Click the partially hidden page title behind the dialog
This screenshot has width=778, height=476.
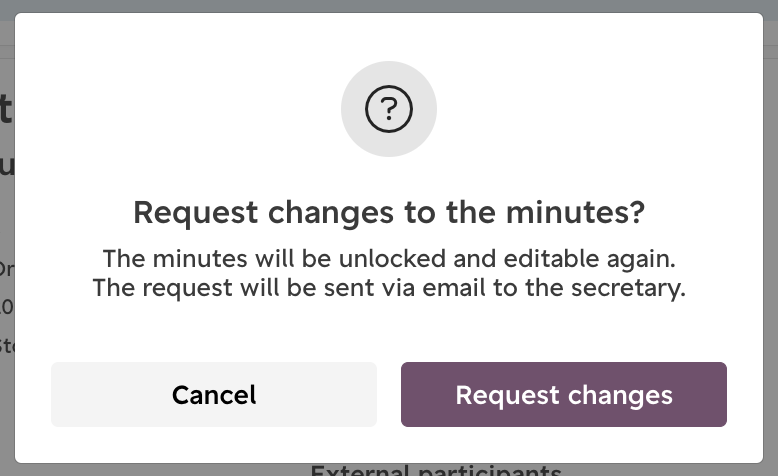pyautogui.click(x=6, y=109)
